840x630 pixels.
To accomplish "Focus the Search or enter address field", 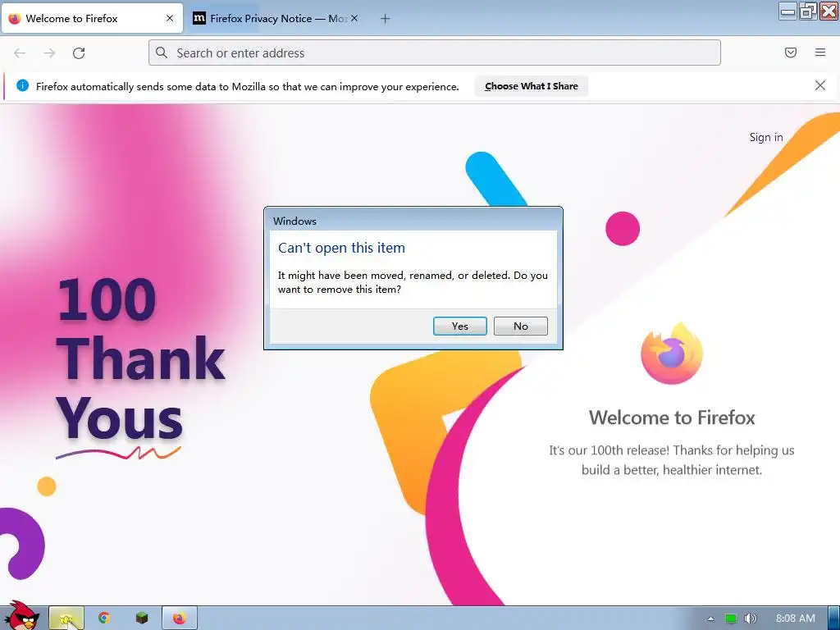I will pos(435,52).
